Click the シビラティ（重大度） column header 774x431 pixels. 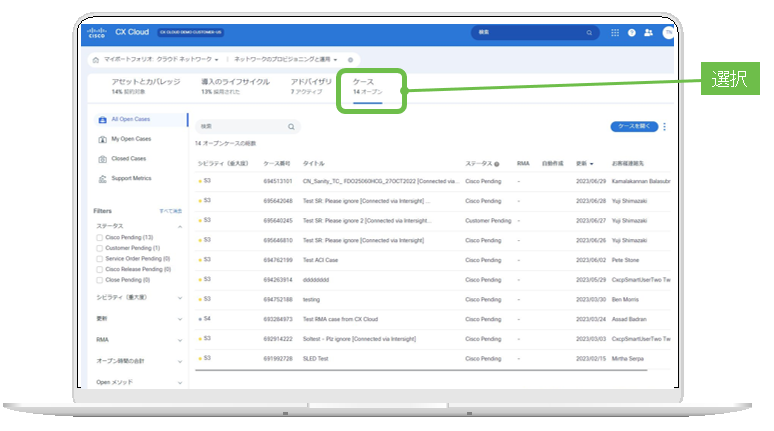[x=223, y=164]
